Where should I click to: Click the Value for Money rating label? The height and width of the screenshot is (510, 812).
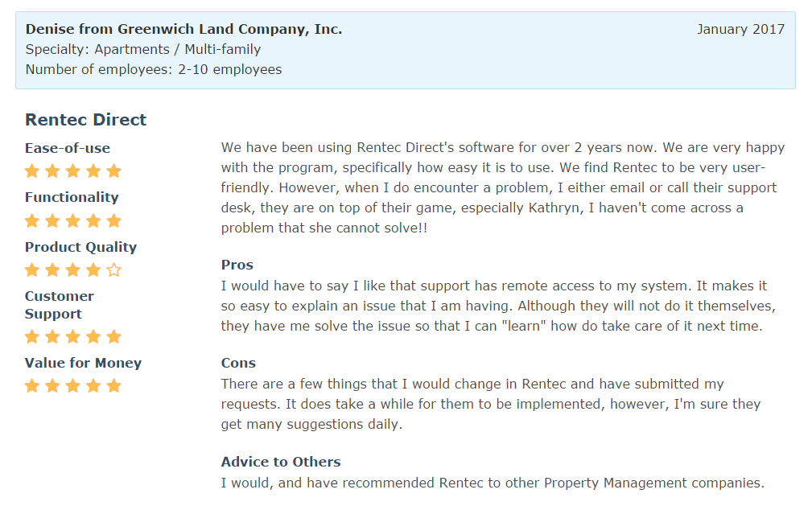click(83, 363)
